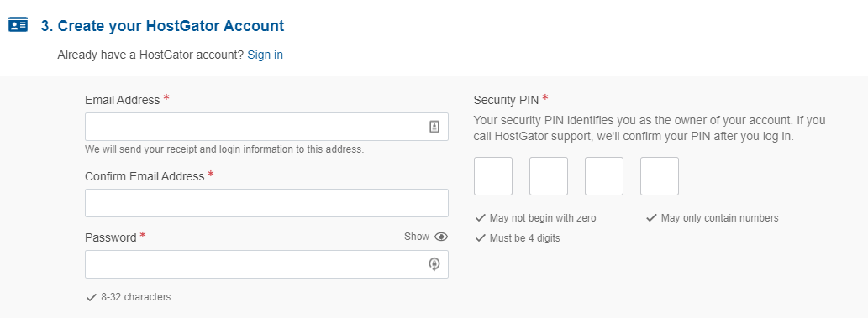The image size is (868, 318).
Task: Open the Sign in link
Action: 266,55
